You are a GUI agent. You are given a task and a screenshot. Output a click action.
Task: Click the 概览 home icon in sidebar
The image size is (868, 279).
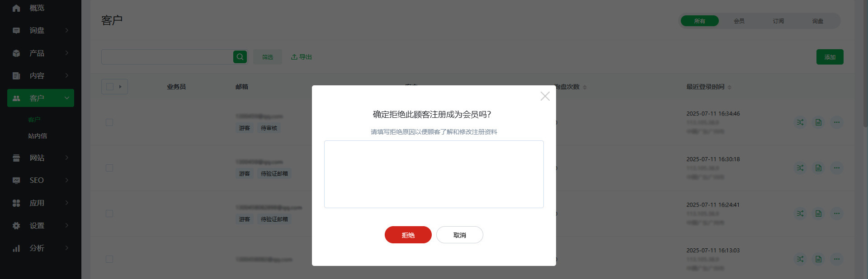click(x=16, y=8)
